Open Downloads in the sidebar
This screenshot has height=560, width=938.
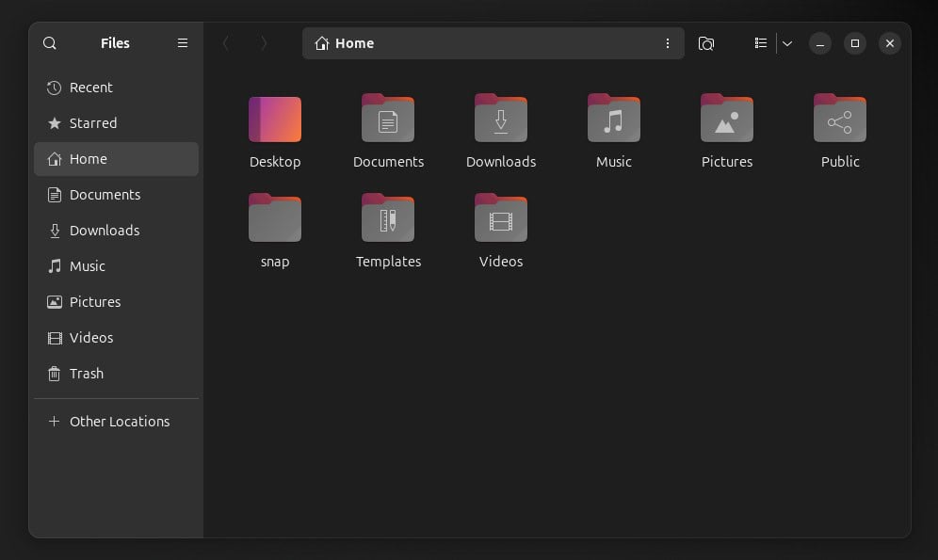pos(116,231)
